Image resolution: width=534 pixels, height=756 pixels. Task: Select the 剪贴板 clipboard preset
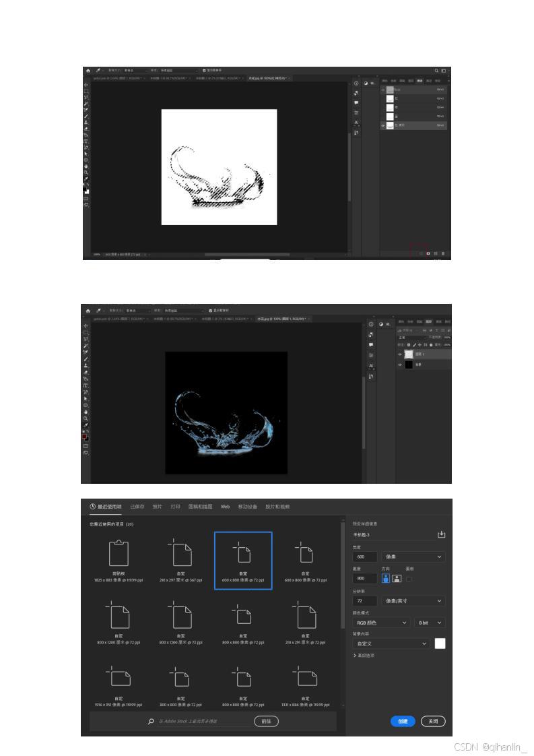click(119, 561)
